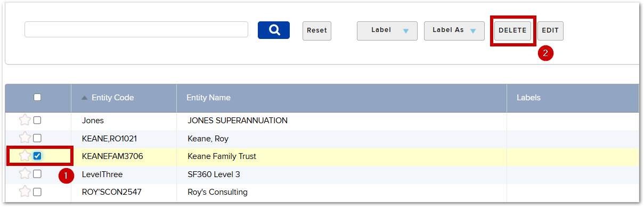644x207 pixels.
Task: Mark LevelThree entity as favorite
Action: 25,174
